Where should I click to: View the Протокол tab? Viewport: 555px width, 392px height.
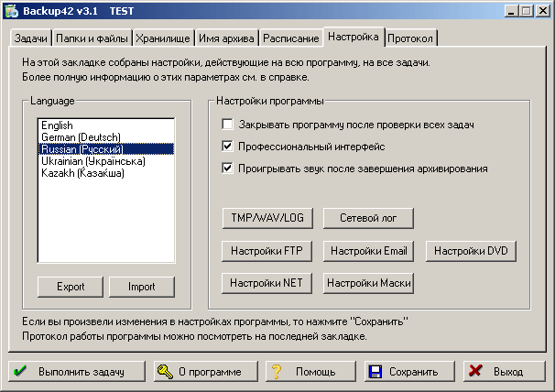[410, 38]
